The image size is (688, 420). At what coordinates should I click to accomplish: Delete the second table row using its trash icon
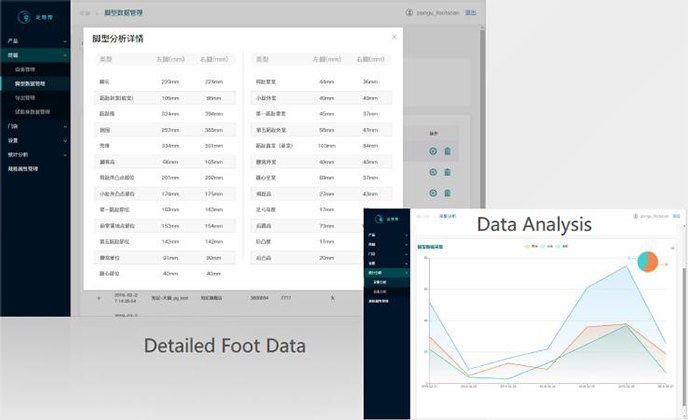click(447, 172)
